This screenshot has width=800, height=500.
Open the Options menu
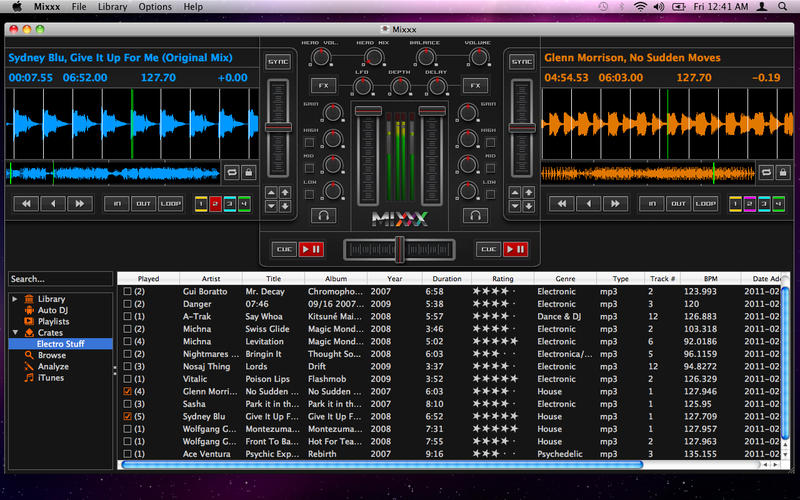(155, 7)
